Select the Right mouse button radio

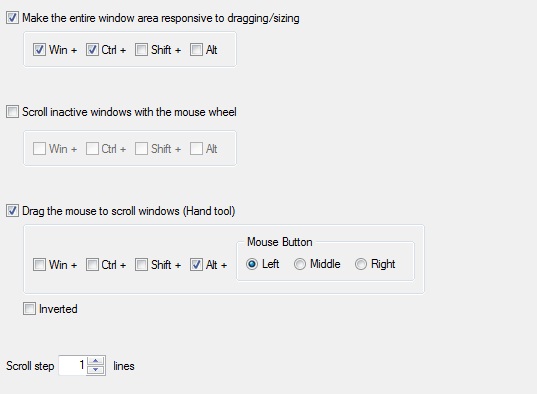click(x=361, y=264)
